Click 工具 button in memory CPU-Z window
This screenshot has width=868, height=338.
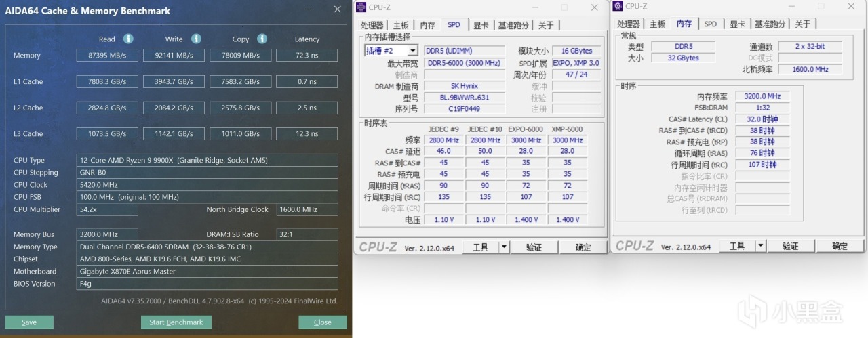[737, 246]
